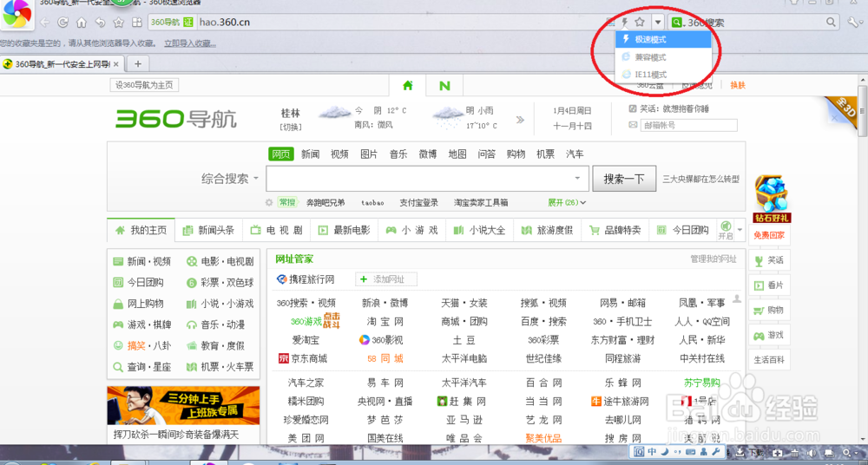Click the settings gear next to 常搜
Viewport: 868px width, 465px height.
(269, 203)
